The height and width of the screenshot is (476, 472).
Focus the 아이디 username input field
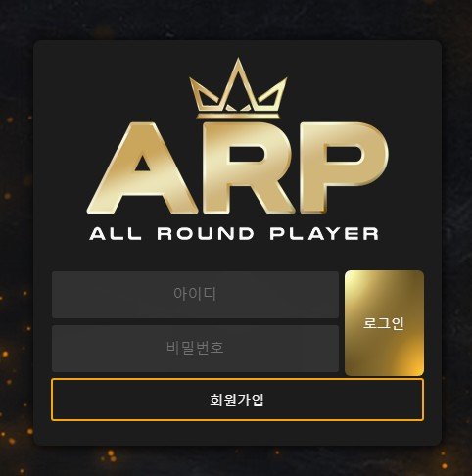(x=195, y=295)
